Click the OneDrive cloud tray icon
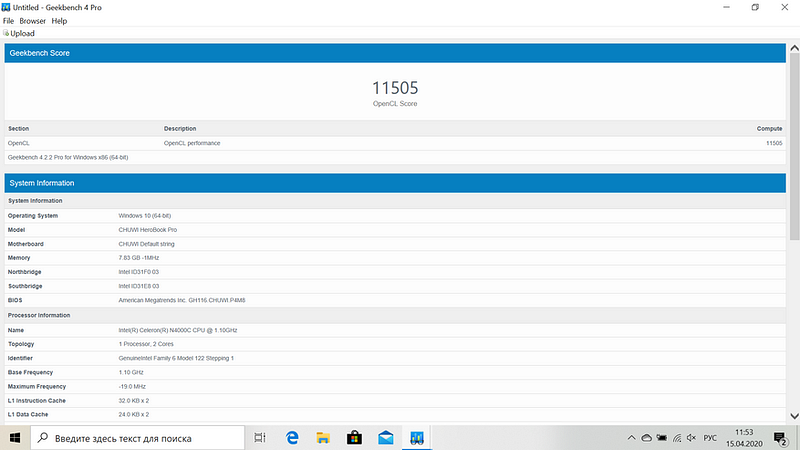Screen dimensions: 800x450 pos(646,438)
